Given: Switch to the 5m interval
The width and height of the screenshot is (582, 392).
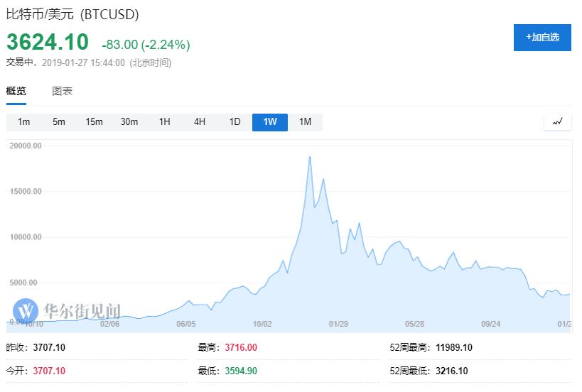Looking at the screenshot, I should click(58, 121).
